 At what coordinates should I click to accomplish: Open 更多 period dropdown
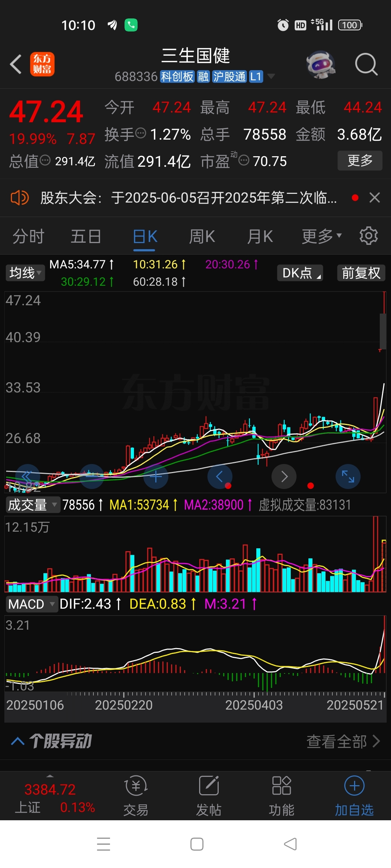click(321, 237)
